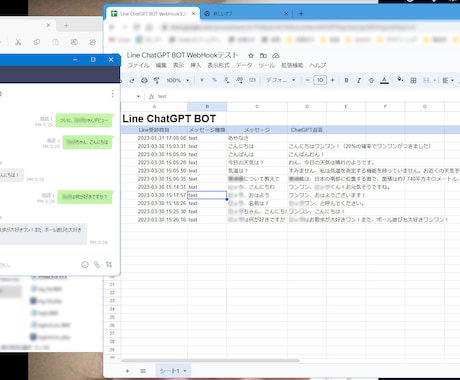Click the Cut scissors icon in Explorer

click(18, 42)
